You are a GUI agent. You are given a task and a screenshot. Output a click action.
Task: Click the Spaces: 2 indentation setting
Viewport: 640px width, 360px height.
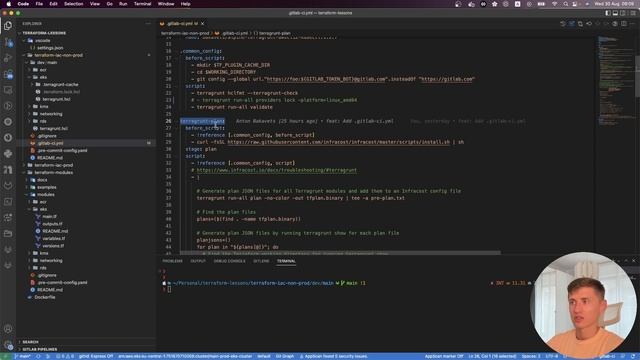click(531, 356)
